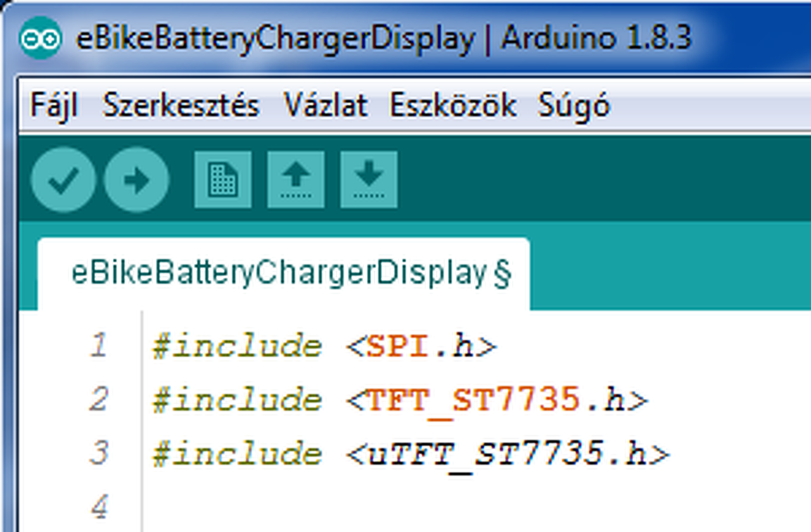Open the Vázlat menu
The height and width of the screenshot is (532, 811).
point(326,105)
